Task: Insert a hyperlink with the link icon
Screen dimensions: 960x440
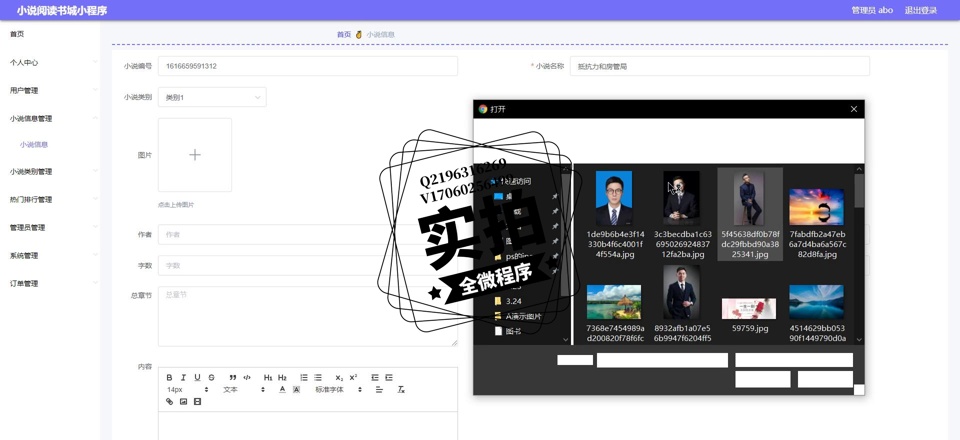Action: click(169, 402)
